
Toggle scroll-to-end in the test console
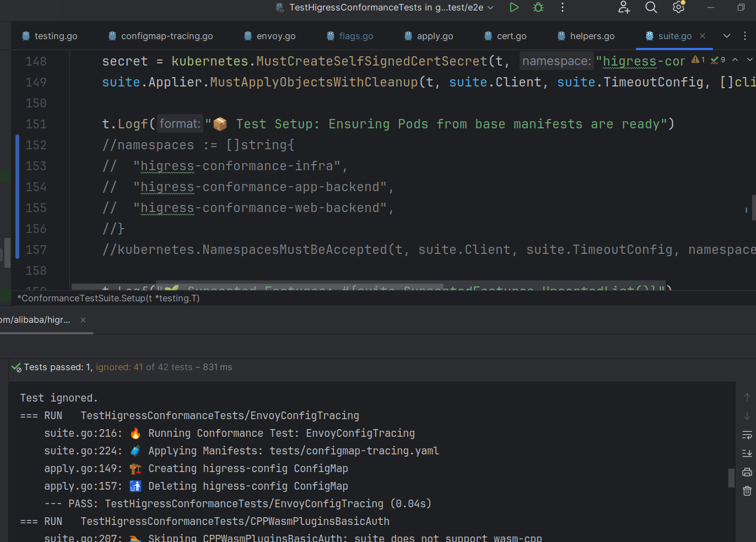coord(747,453)
